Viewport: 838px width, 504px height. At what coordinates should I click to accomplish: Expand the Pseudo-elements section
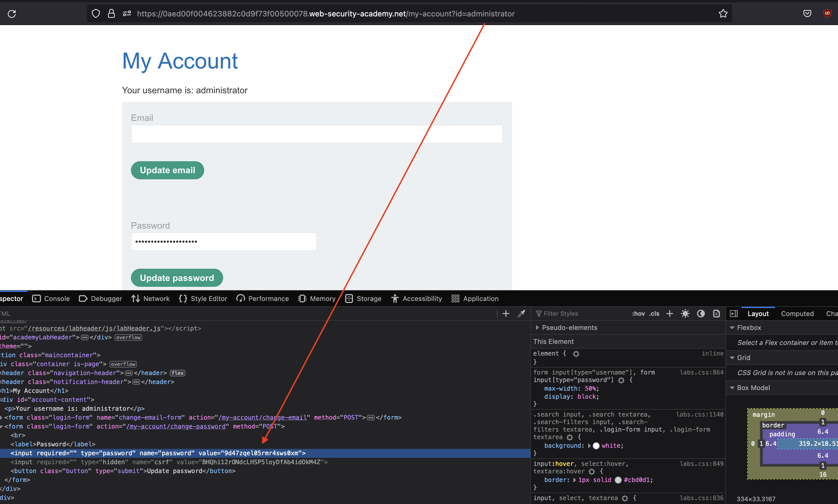537,327
